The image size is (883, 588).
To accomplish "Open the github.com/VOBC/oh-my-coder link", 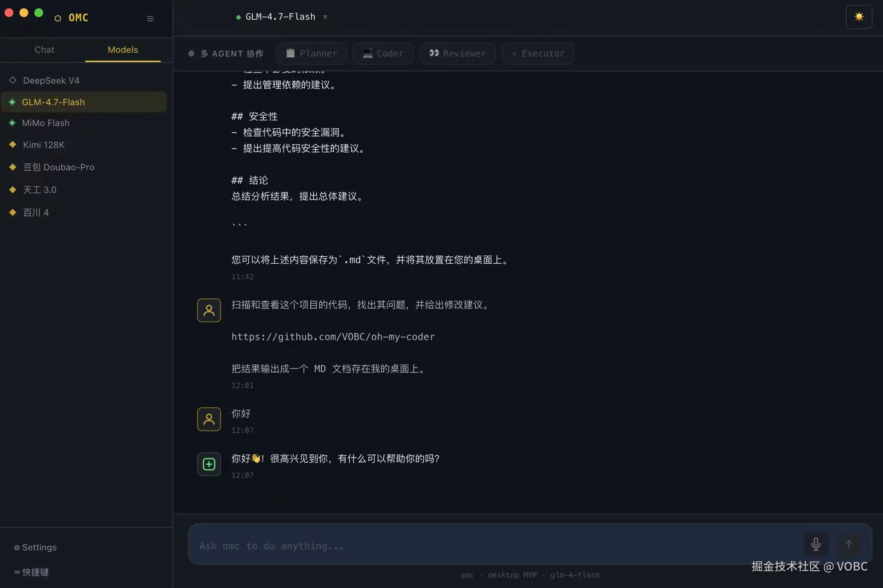I will pyautogui.click(x=333, y=337).
